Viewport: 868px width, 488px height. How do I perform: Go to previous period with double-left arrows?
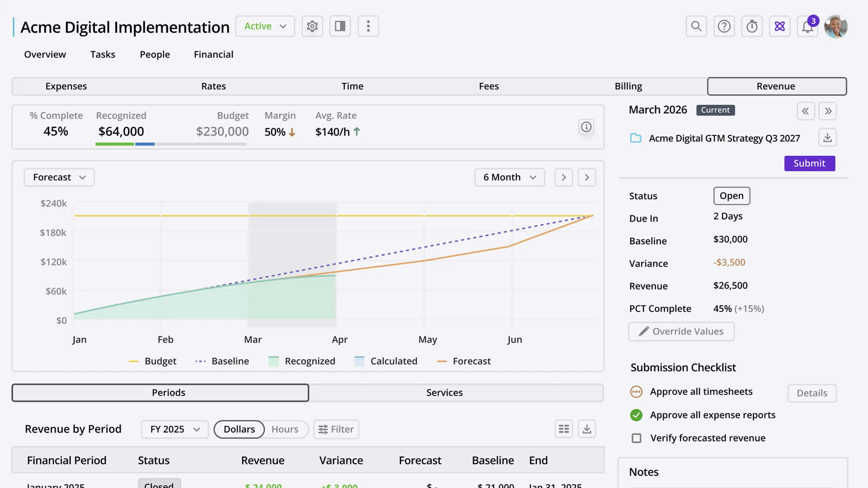805,111
